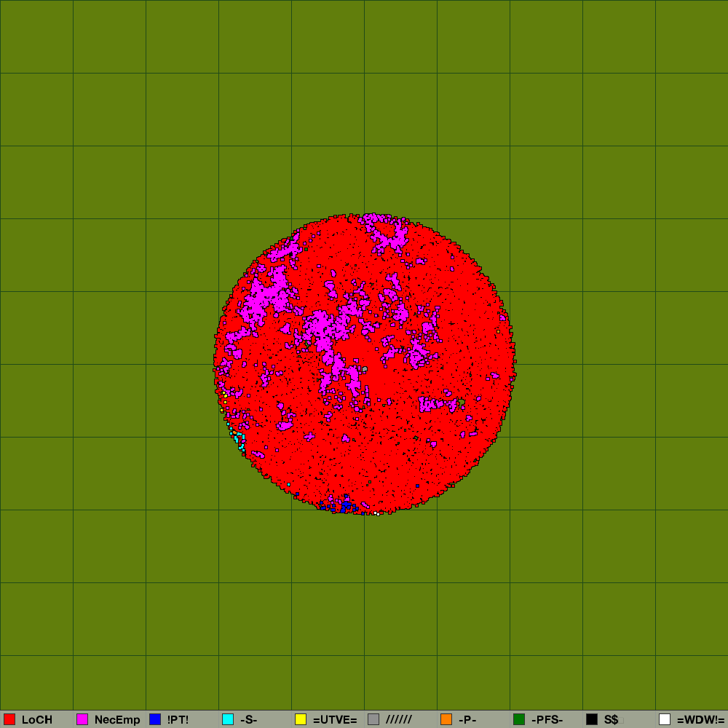This screenshot has height=728, width=728.
Task: Select the -S- label in legend
Action: [248, 720]
